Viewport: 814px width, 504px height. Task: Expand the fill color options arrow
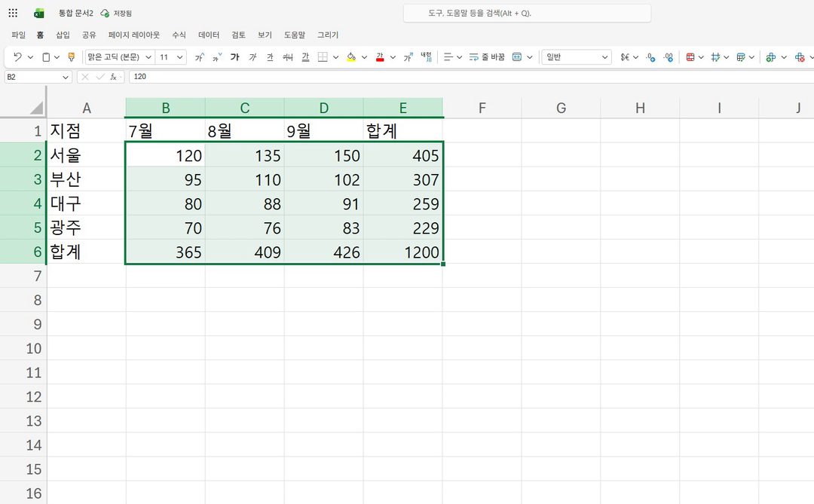[364, 57]
